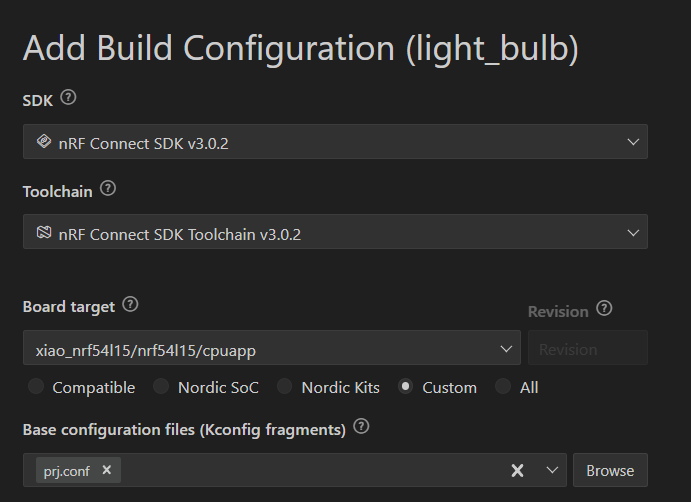
Task: Select the Compatible radio button
Action: [x=36, y=386]
